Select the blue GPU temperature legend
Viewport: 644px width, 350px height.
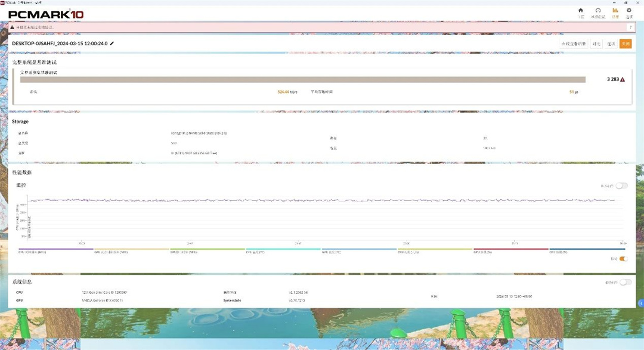[359, 250]
